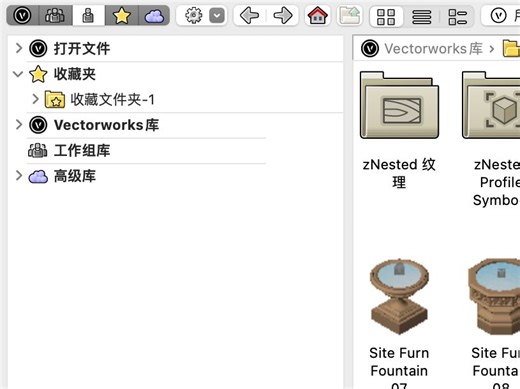Click the breadcrumb folder icon
Viewport: 520px width, 389px height.
[x=511, y=49]
